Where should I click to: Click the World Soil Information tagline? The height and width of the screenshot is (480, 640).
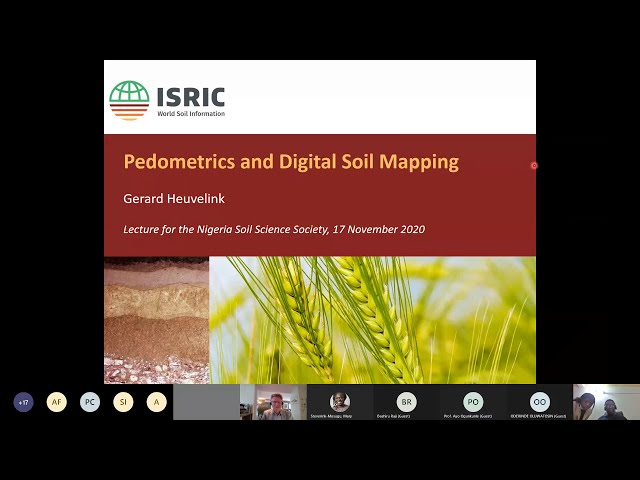pos(191,113)
